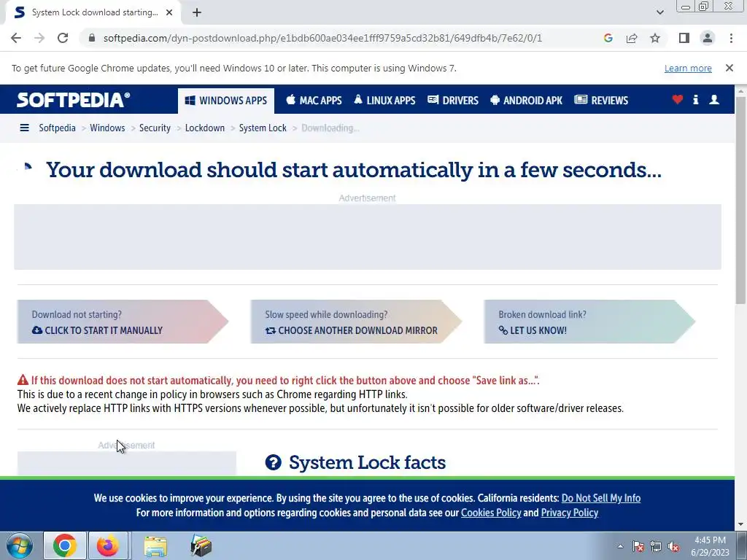Bookmark this page with the star icon
Image resolution: width=747 pixels, height=560 pixels.
(x=655, y=38)
